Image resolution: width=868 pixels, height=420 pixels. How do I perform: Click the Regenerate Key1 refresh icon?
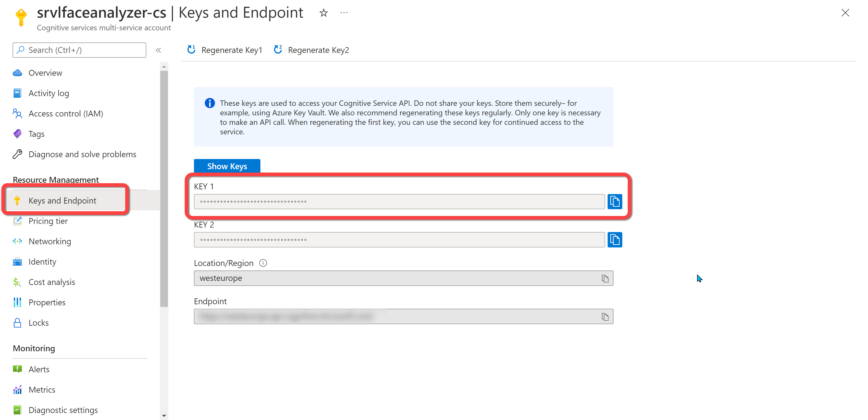tap(191, 50)
